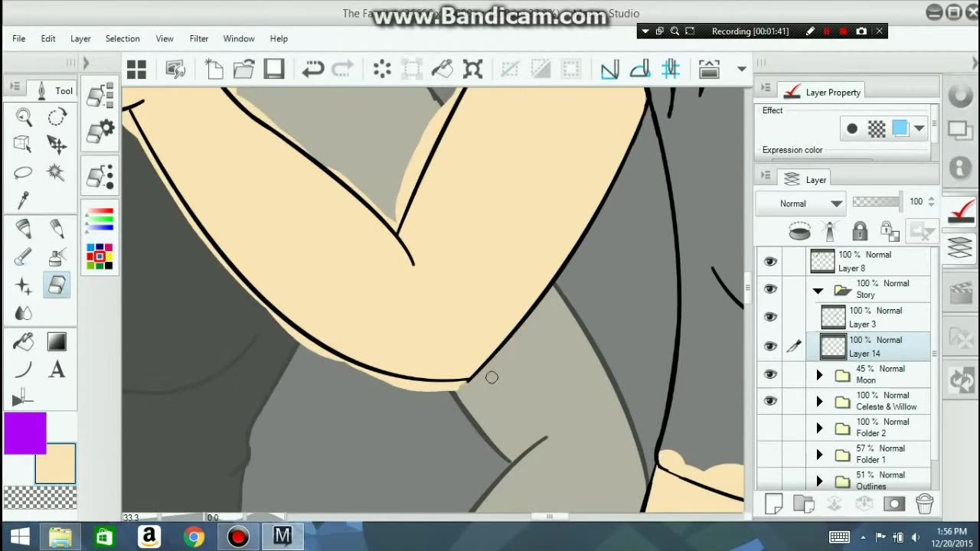The image size is (980, 551).
Task: Toggle Snap to ruler
Action: pyautogui.click(x=609, y=70)
